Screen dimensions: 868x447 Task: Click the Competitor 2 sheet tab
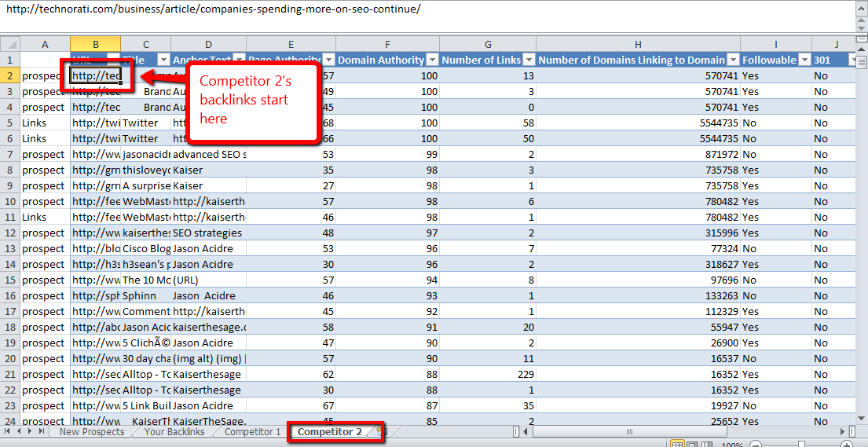click(x=330, y=432)
